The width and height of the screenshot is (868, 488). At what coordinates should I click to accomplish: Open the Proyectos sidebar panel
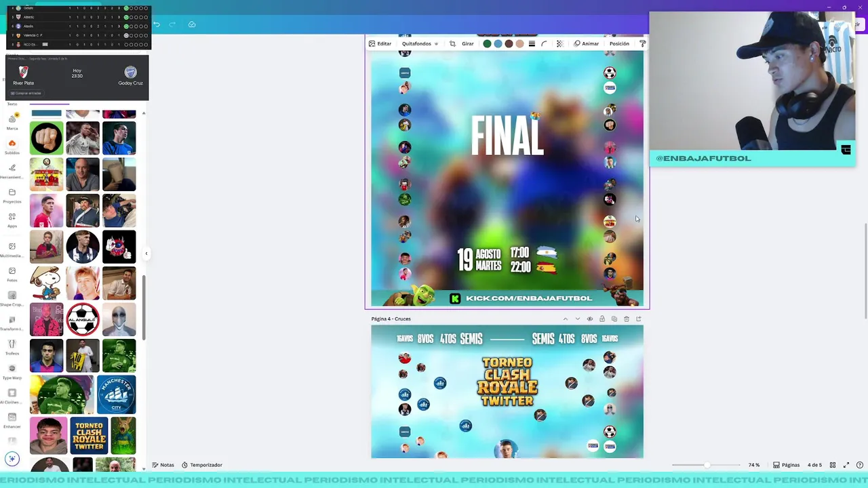pyautogui.click(x=12, y=195)
